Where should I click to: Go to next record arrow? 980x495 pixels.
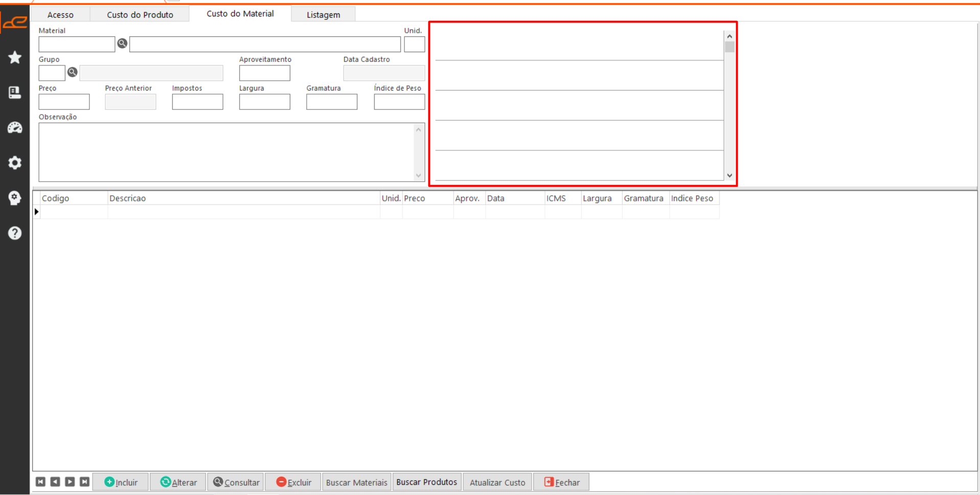point(70,482)
